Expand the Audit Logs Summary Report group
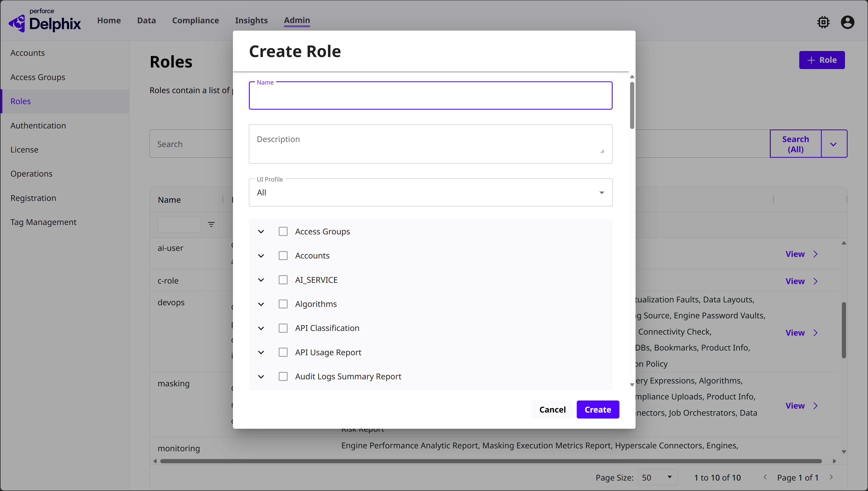Image resolution: width=868 pixels, height=491 pixels. 261,377
